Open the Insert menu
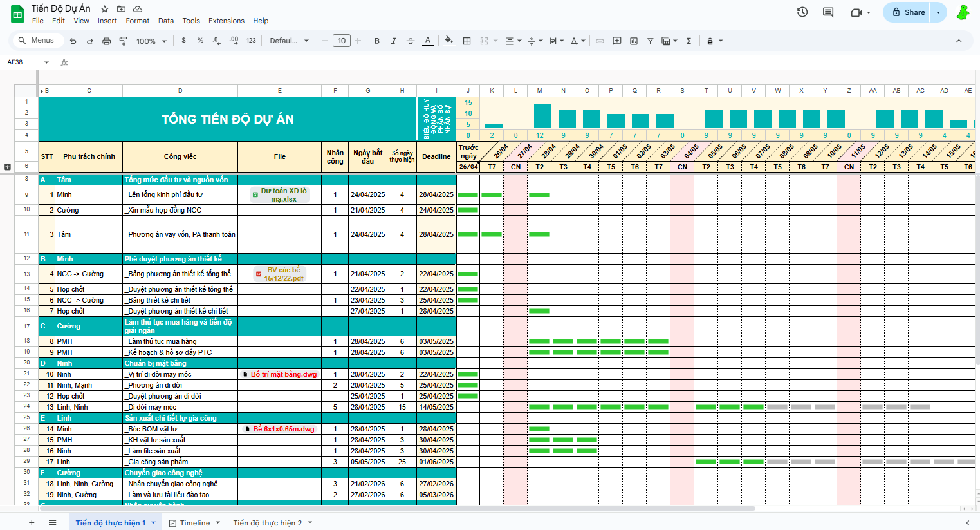 [107, 21]
